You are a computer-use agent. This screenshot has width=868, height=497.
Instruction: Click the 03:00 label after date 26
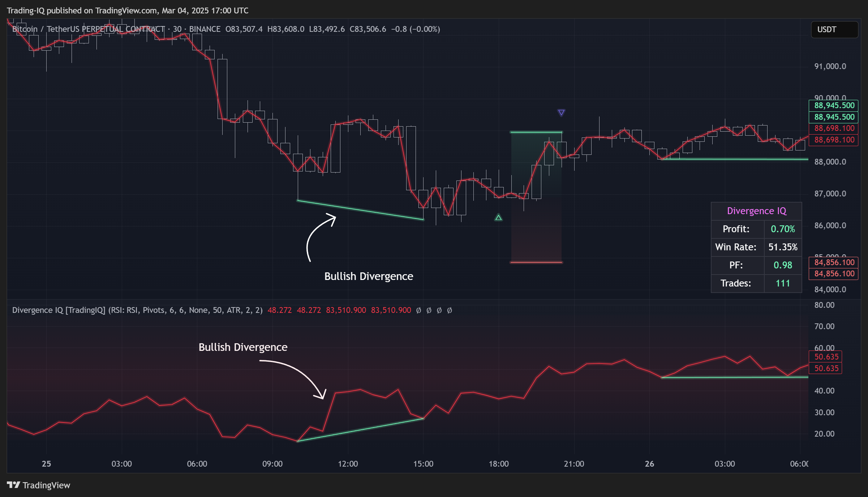[725, 464]
